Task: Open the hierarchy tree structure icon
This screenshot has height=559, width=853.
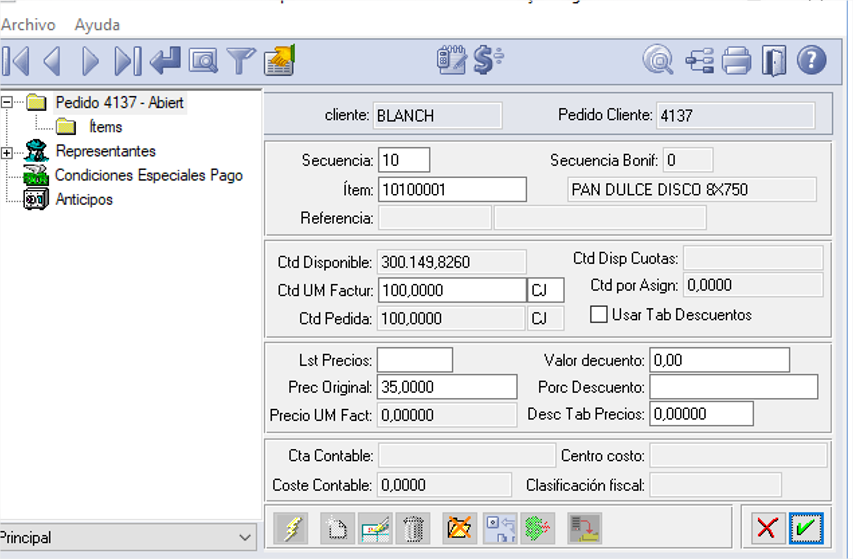Action: tap(700, 60)
